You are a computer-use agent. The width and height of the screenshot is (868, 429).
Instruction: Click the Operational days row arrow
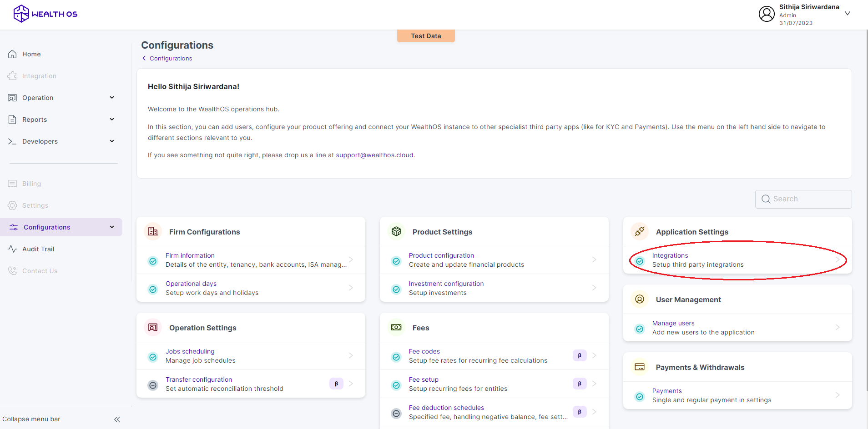tap(351, 288)
